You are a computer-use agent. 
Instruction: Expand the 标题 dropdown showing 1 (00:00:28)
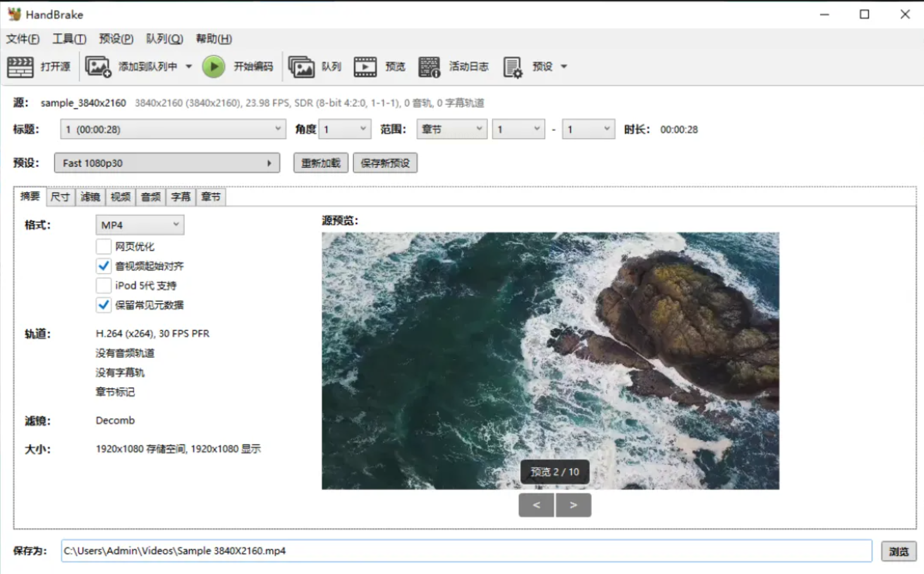tap(173, 129)
